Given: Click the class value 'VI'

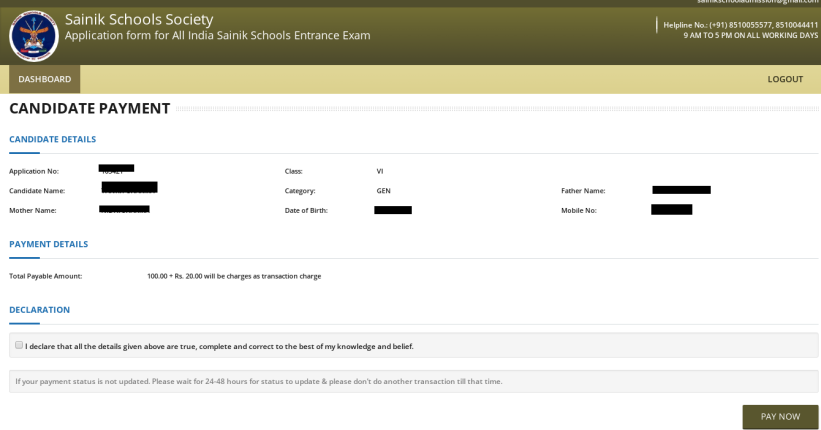Looking at the screenshot, I should 380,171.
